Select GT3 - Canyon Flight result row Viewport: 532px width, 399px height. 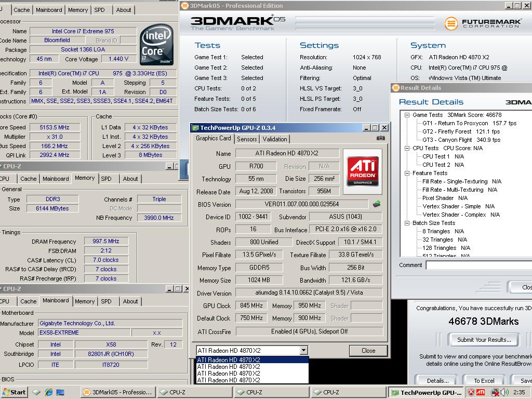point(461,140)
